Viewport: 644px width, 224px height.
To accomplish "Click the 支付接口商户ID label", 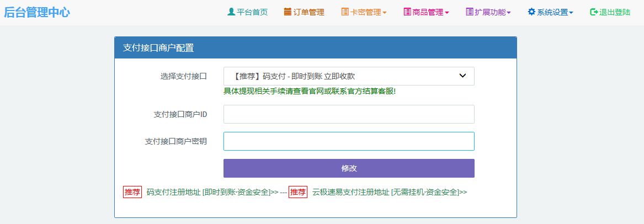I will 180,114.
